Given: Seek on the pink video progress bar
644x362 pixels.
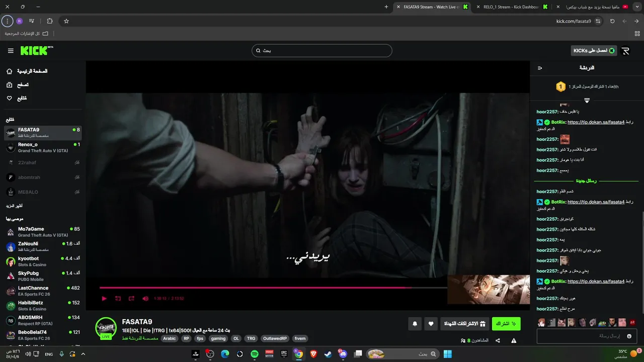Looking at the screenshot, I should [x=273, y=288].
